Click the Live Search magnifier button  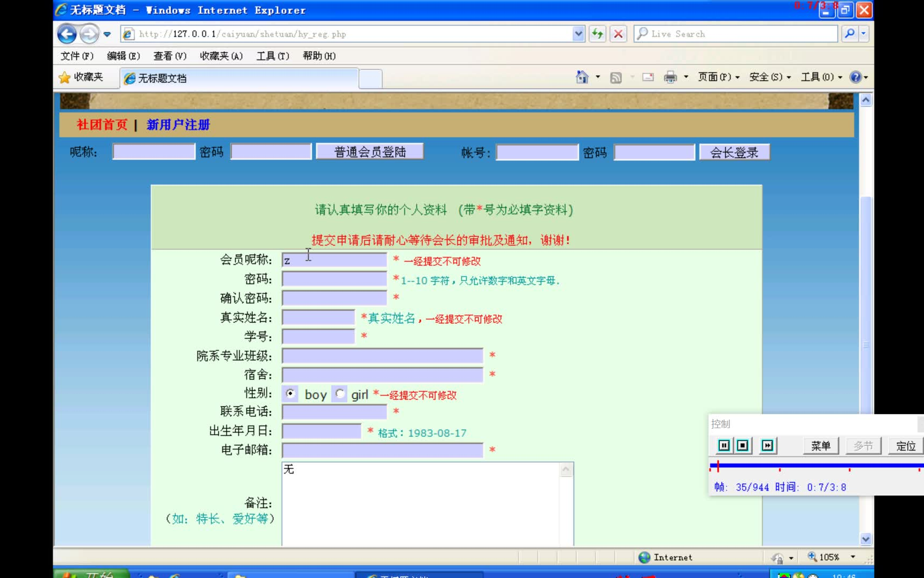tap(849, 34)
